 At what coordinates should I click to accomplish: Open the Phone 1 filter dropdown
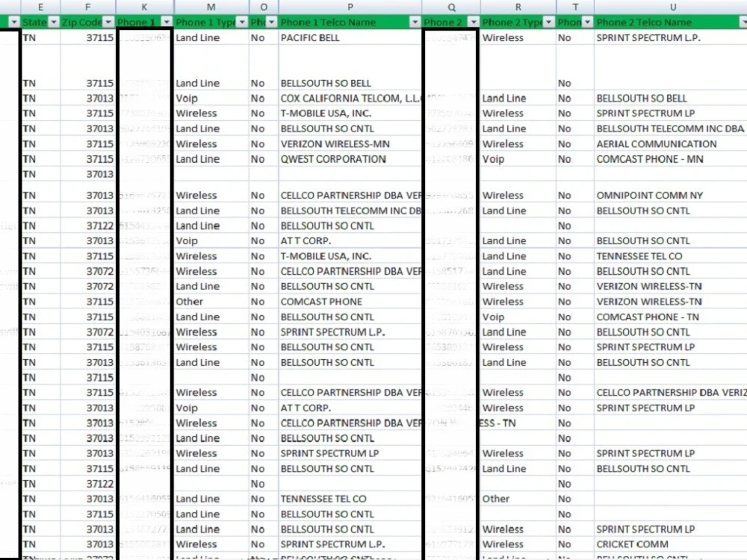pyautogui.click(x=167, y=22)
